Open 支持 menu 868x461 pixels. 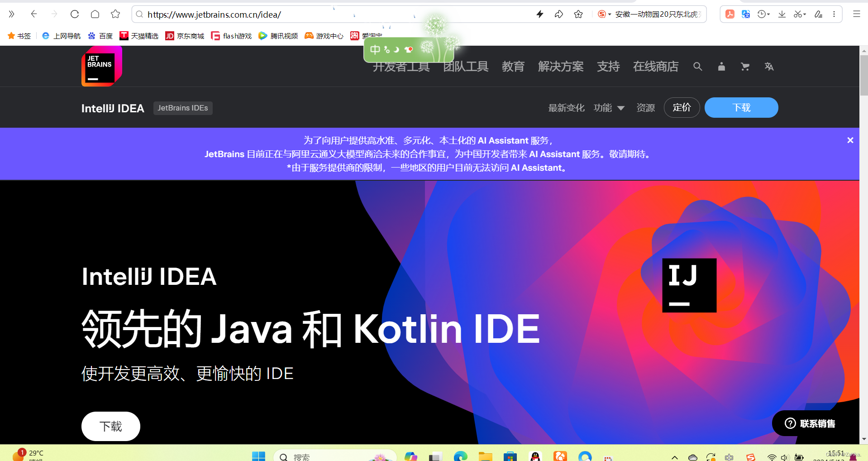[608, 67]
